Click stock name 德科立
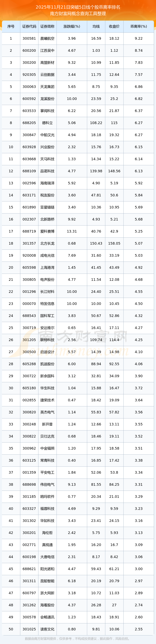Image resolution: width=156 pixels, height=644 pixels. click(47, 123)
